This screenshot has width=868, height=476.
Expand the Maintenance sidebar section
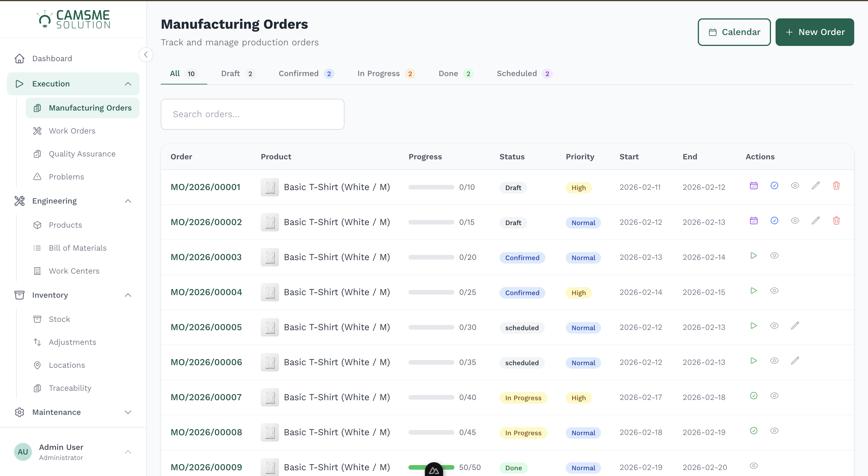(128, 412)
